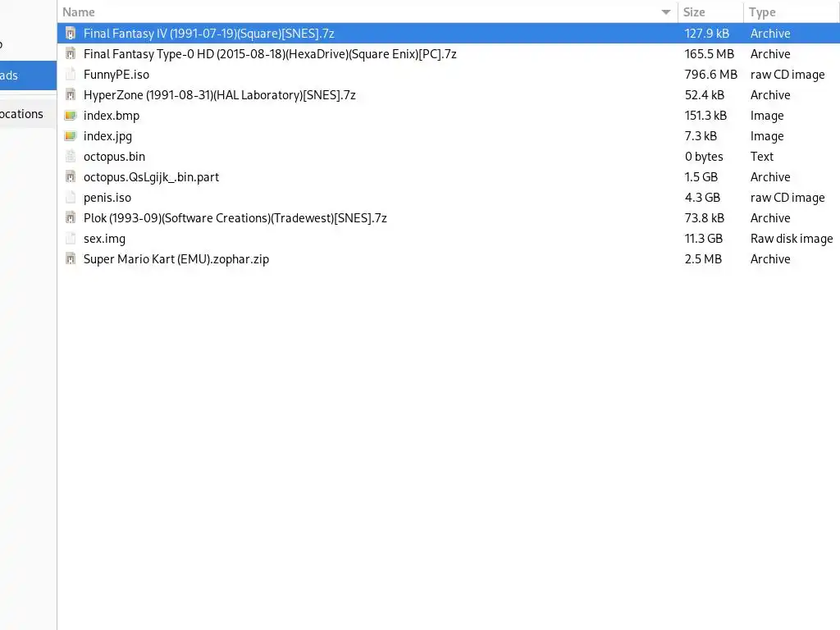The image size is (840, 630).
Task: Click archive icon beside Plok file
Action: tap(71, 218)
